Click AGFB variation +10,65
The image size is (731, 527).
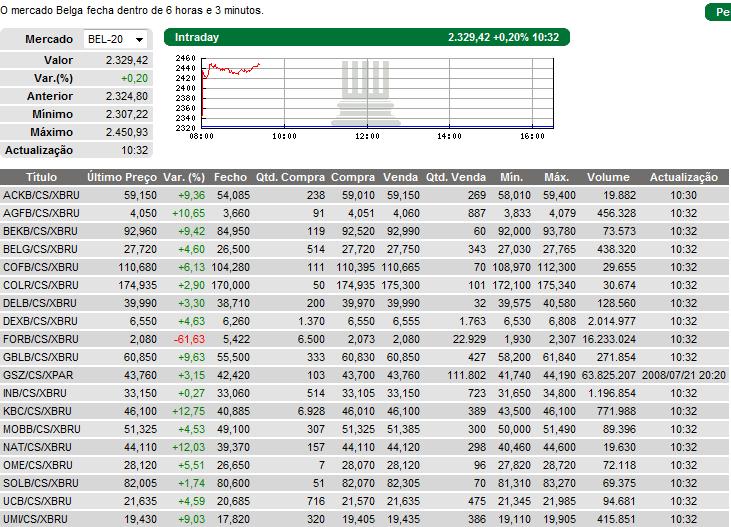188,213
